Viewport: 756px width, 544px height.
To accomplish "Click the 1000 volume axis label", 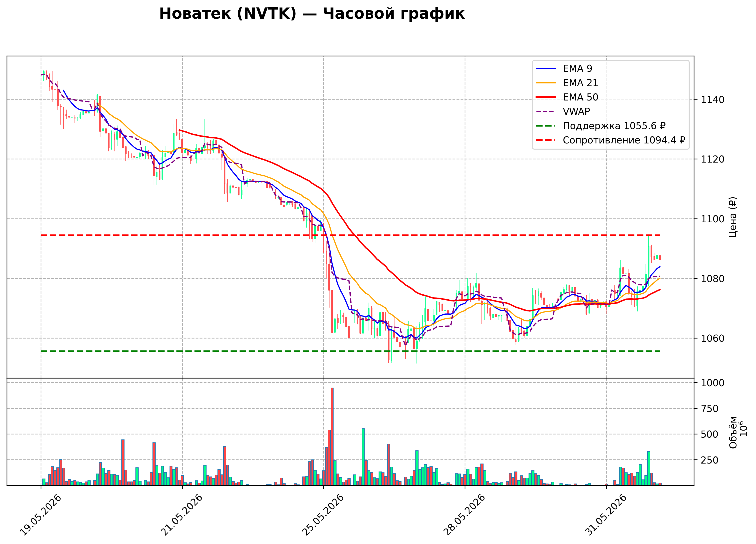I will click(712, 383).
